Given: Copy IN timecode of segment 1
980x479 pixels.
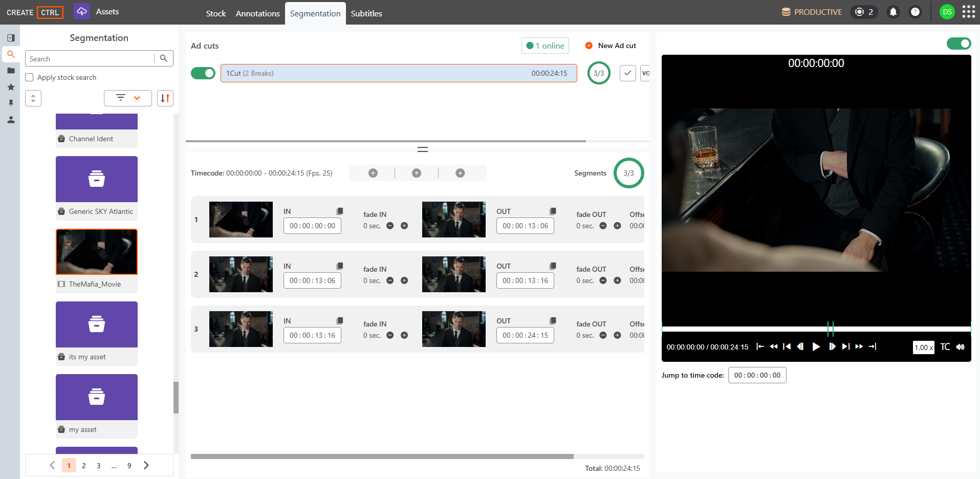Looking at the screenshot, I should tap(340, 211).
